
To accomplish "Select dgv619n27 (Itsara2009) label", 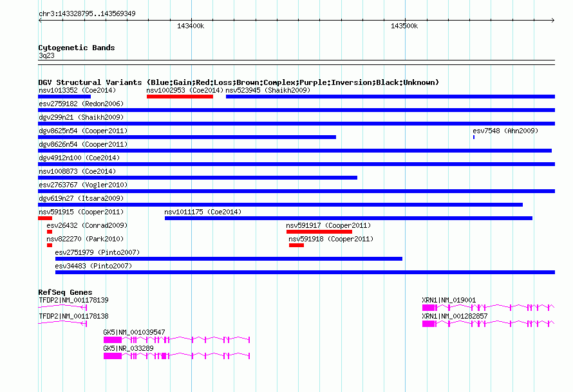I will (x=81, y=198).
